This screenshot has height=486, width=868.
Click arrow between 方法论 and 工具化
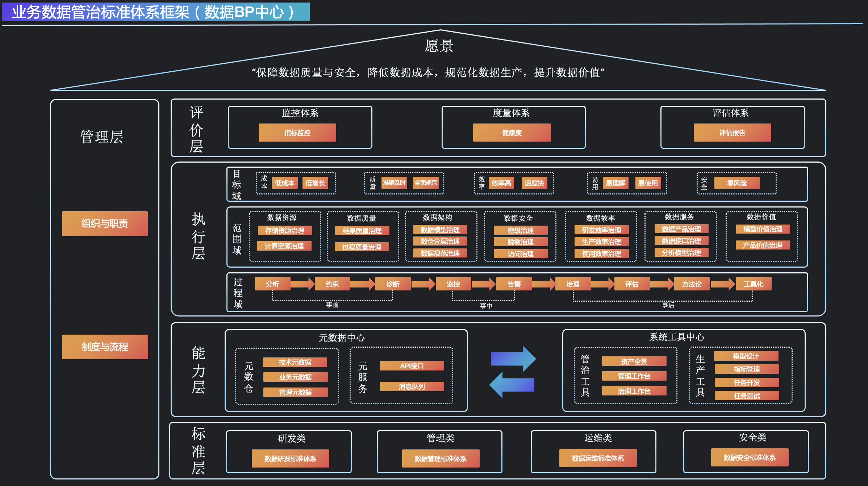click(x=723, y=284)
